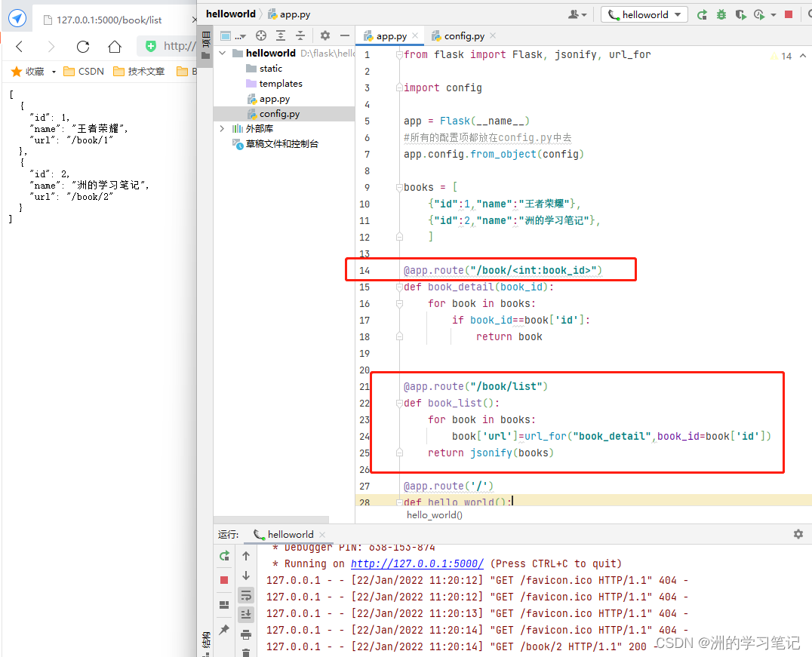This screenshot has width=812, height=657.
Task: Collapse the helloworld project root node
Action: tap(223, 53)
